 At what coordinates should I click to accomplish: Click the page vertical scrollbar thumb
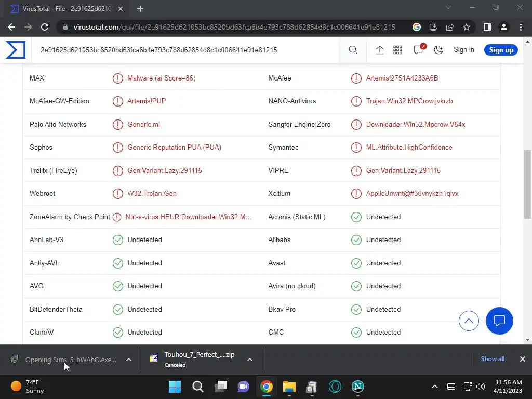coord(527,184)
